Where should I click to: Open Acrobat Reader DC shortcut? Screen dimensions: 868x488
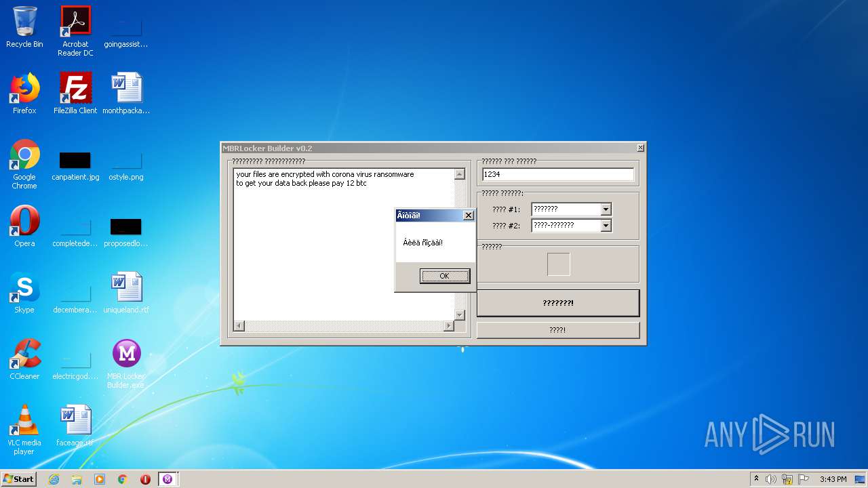click(75, 31)
